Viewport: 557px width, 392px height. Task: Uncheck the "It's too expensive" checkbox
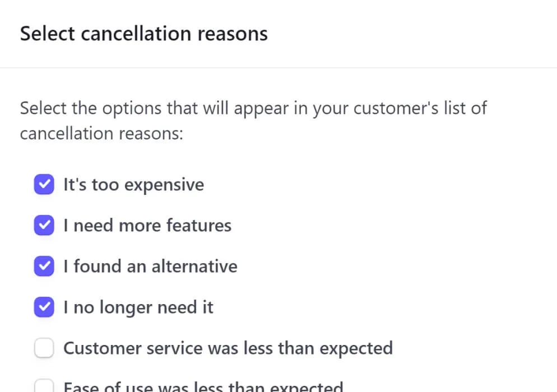click(x=44, y=185)
